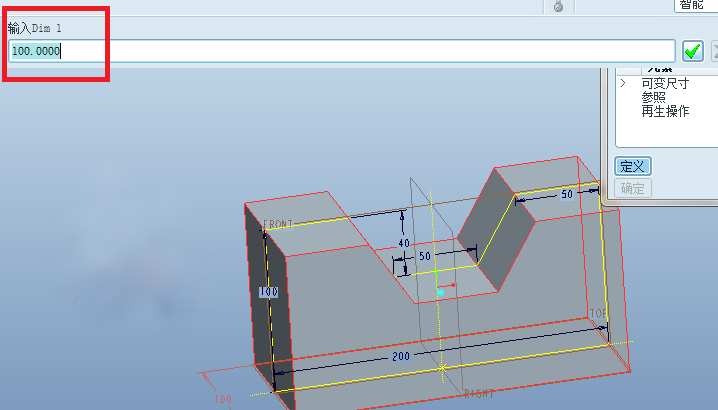Select the 50 dimension at the notch bottom
This screenshot has height=410, width=718.
tap(424, 257)
